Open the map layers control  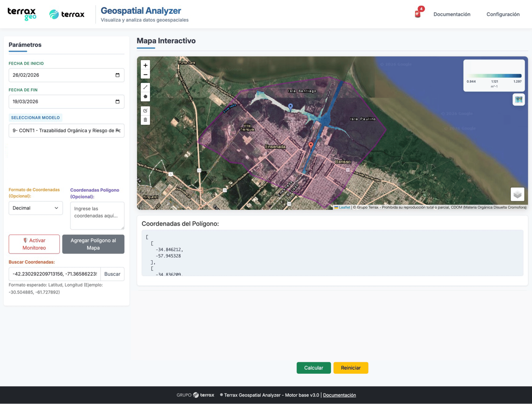(x=517, y=194)
